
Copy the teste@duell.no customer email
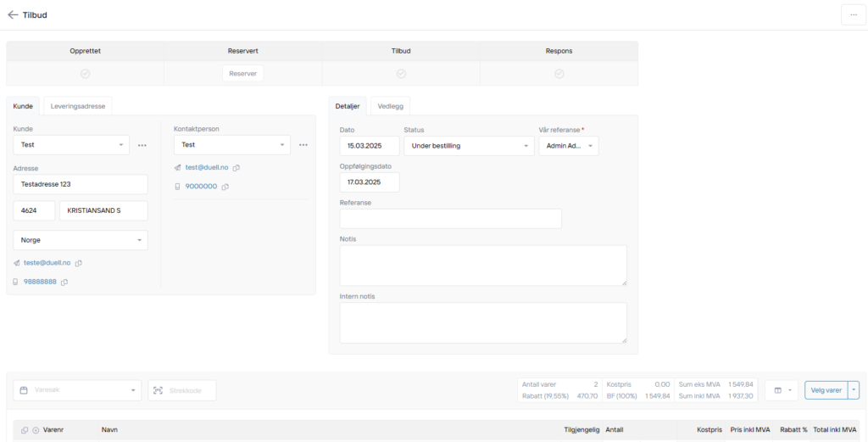pos(79,263)
